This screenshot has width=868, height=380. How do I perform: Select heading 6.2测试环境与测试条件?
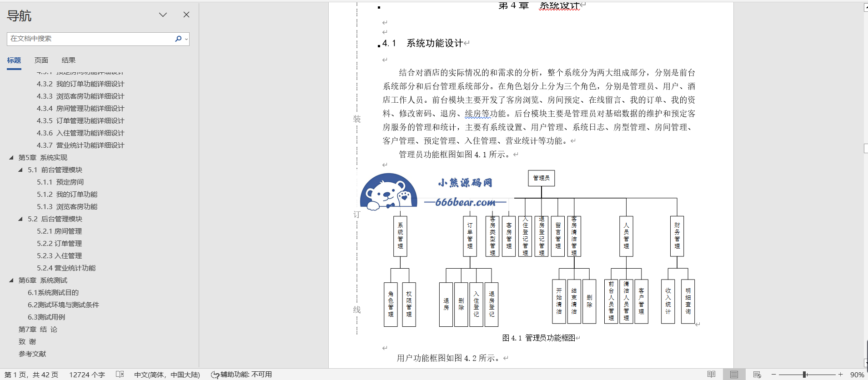(63, 305)
